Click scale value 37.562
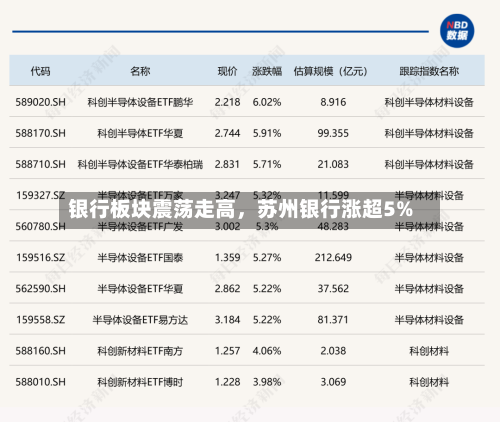This screenshot has width=500, height=422. pos(333,289)
